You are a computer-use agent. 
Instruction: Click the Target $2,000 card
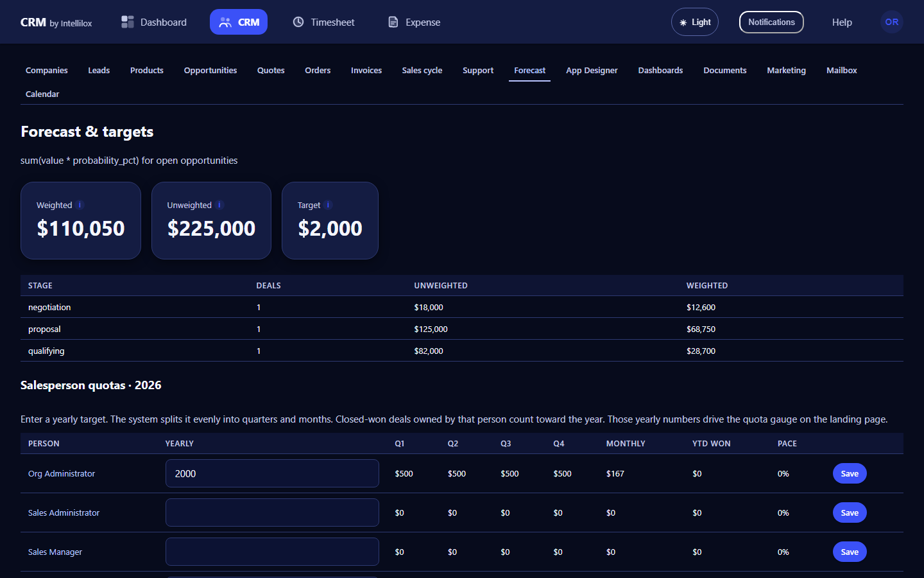pyautogui.click(x=330, y=220)
